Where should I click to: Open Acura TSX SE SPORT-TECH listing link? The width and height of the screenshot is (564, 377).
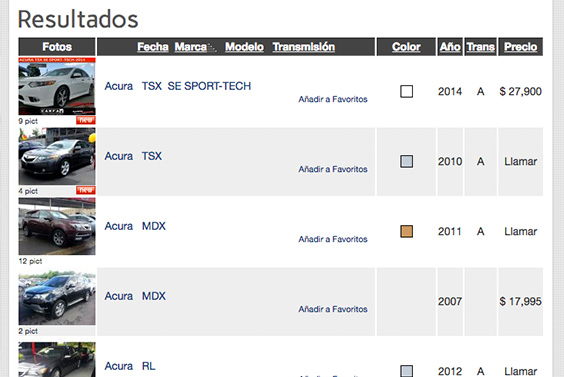tap(178, 86)
